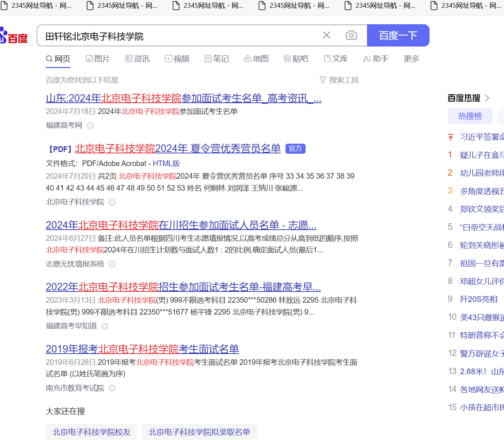Click the page icon on the third browser tab

coord(176,6)
